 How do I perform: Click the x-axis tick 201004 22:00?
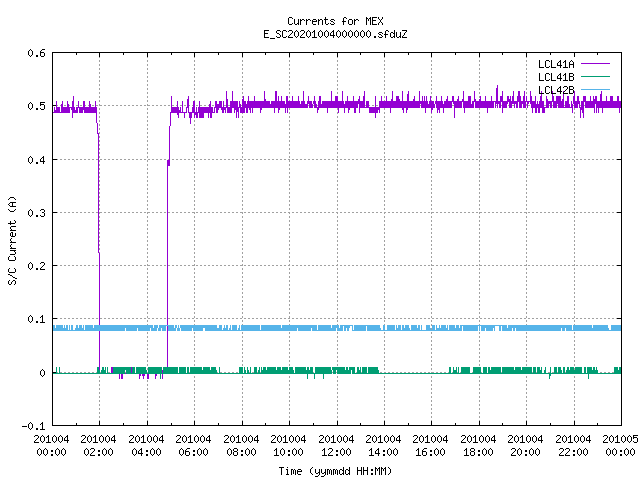(573, 446)
